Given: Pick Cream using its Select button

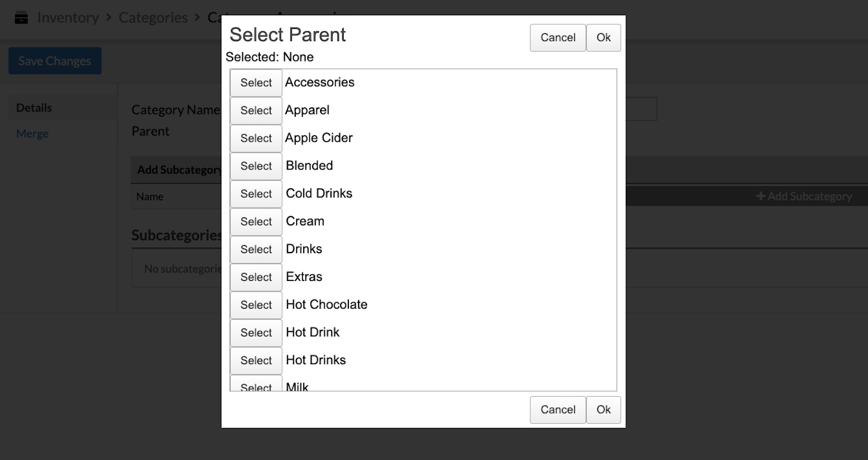Looking at the screenshot, I should click(256, 221).
